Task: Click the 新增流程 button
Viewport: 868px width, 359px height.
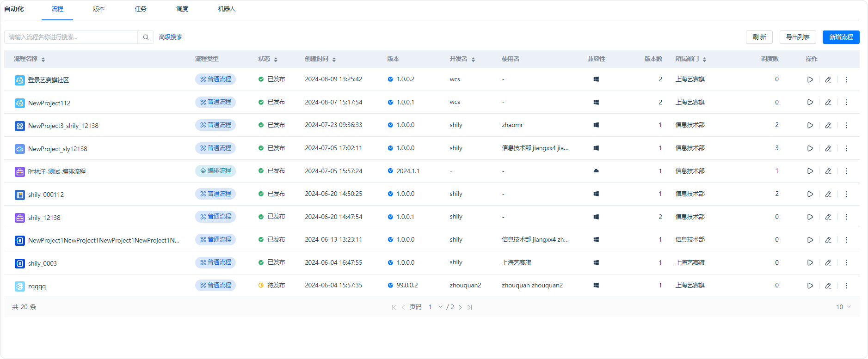Action: pyautogui.click(x=841, y=37)
